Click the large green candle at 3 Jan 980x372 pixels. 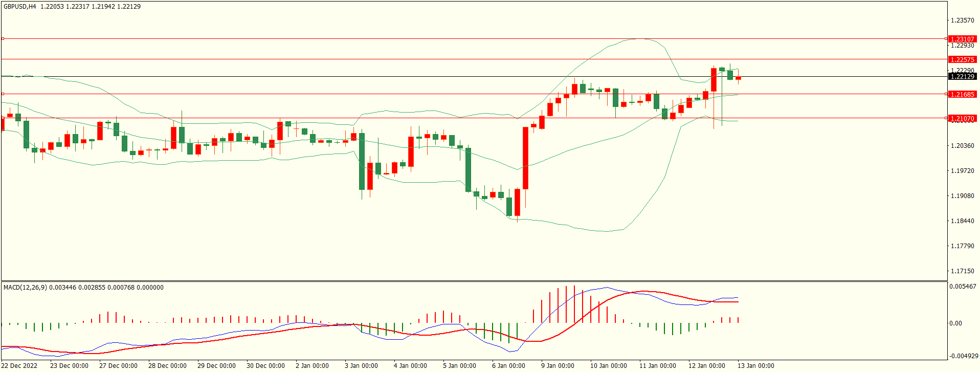point(362,161)
